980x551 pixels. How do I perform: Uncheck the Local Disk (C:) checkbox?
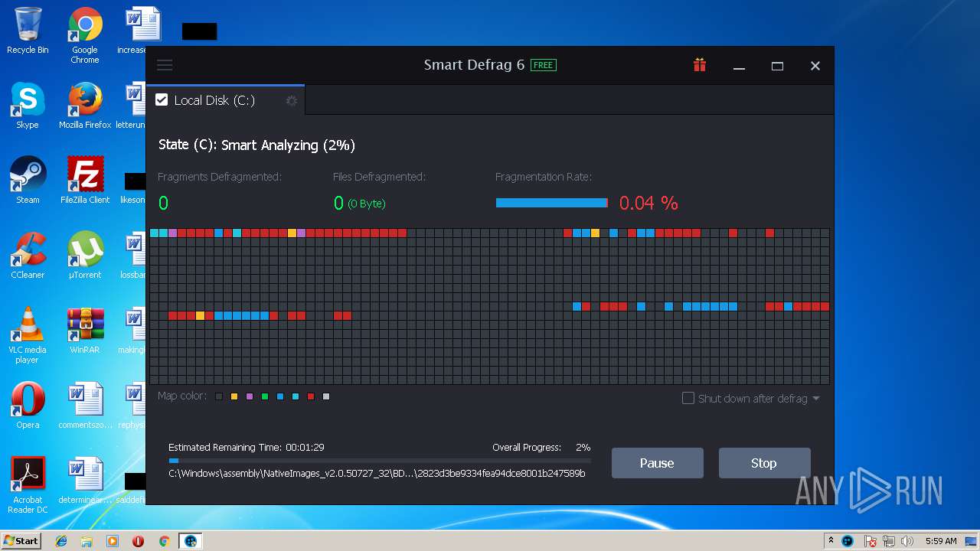(x=162, y=100)
